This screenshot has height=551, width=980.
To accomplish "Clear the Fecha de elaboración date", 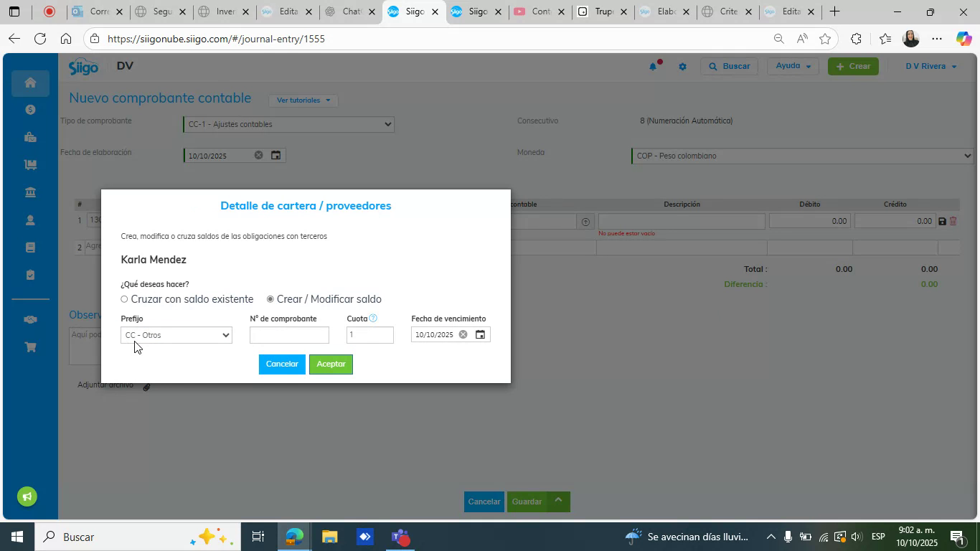I will click(258, 155).
